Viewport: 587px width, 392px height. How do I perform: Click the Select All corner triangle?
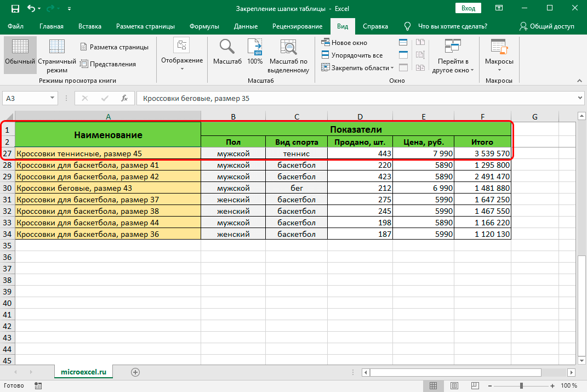tap(9, 116)
